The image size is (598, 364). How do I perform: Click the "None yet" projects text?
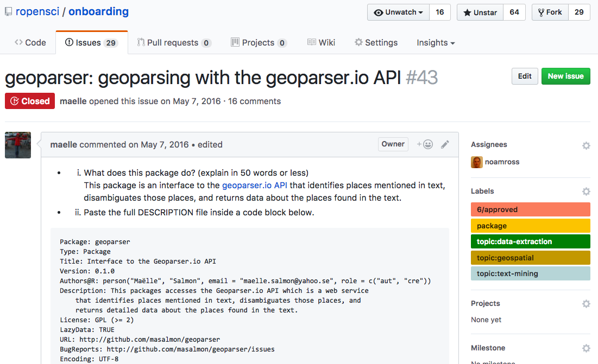coord(486,320)
